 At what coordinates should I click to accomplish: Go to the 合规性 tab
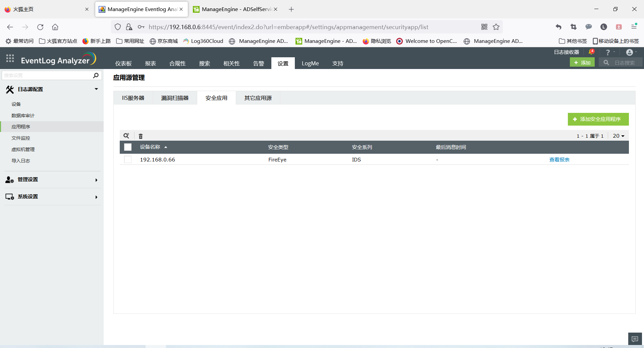(177, 63)
